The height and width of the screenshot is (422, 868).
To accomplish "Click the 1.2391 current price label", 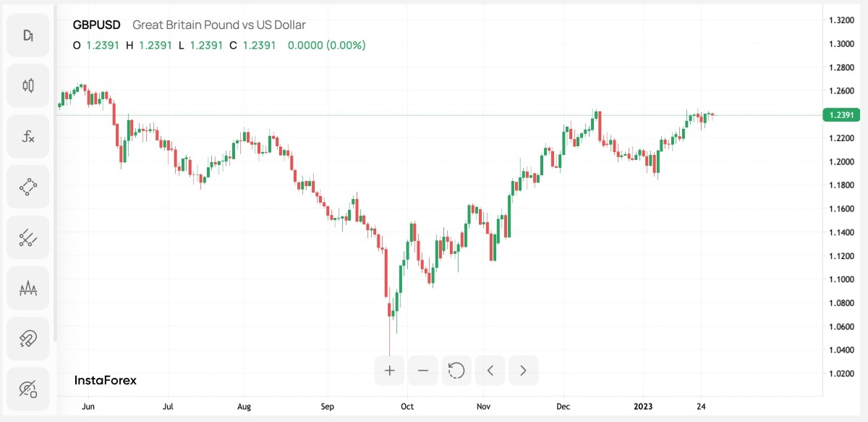I will pyautogui.click(x=841, y=115).
